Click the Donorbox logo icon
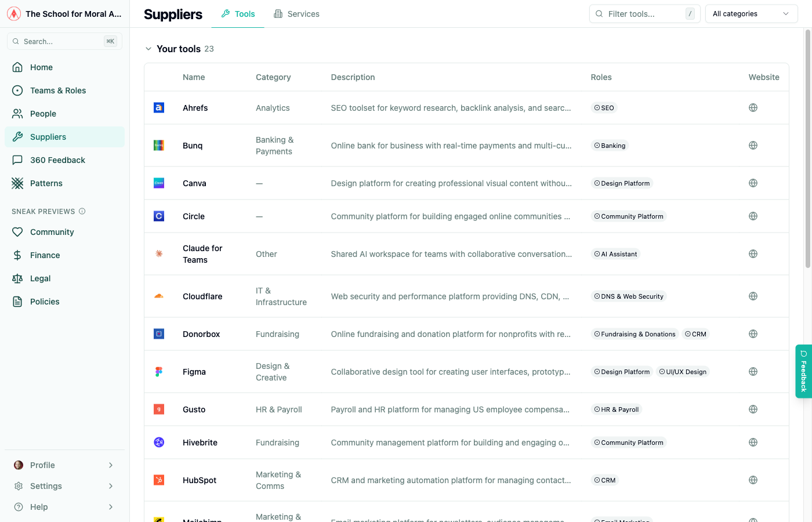 [159, 334]
